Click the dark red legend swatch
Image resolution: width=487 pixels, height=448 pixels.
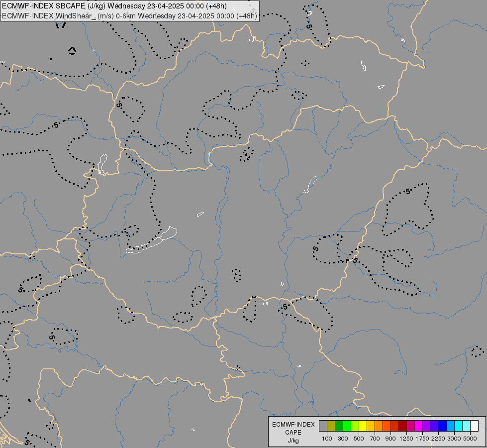click(403, 426)
